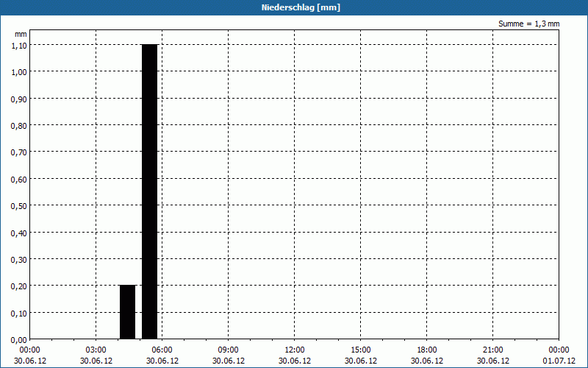Click the 0,10 y-axis value
The image size is (588, 368).
point(19,314)
